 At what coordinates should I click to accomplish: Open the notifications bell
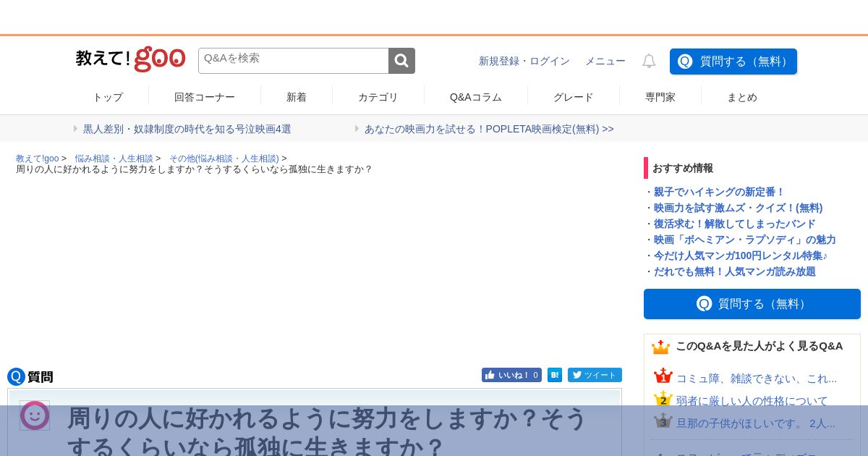coord(649,62)
